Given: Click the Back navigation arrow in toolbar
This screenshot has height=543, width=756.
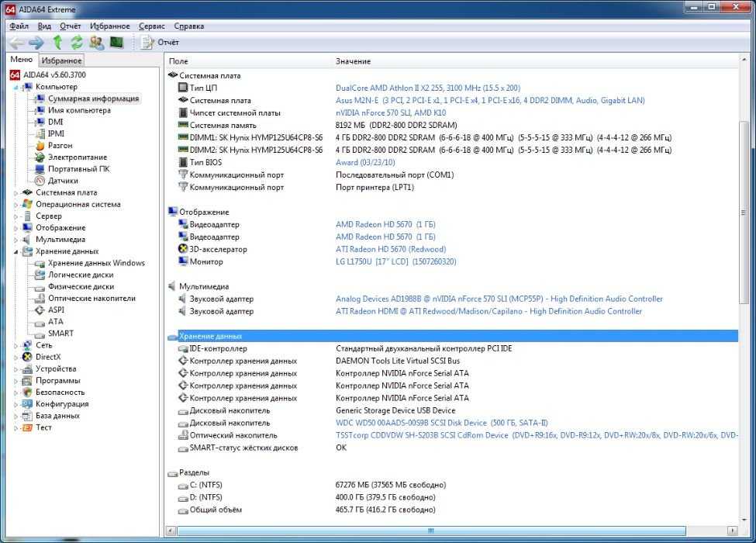Looking at the screenshot, I should 17,43.
